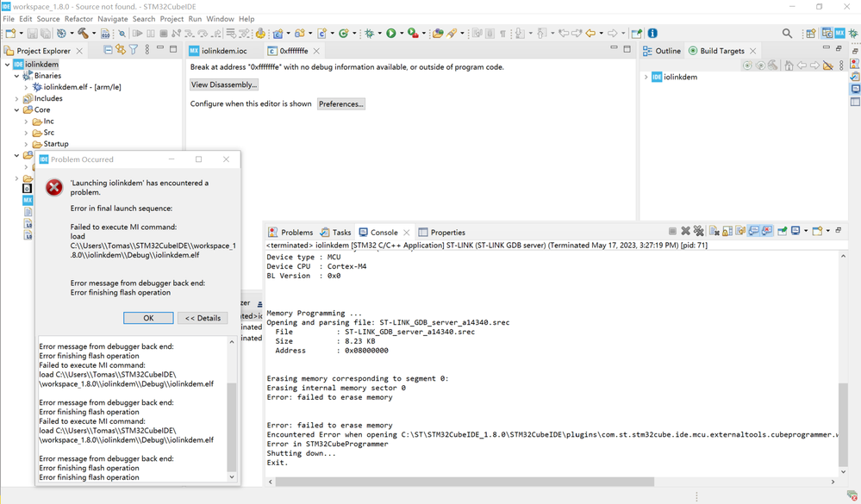861x504 pixels.
Task: Open the Project menu
Action: pyautogui.click(x=172, y=19)
